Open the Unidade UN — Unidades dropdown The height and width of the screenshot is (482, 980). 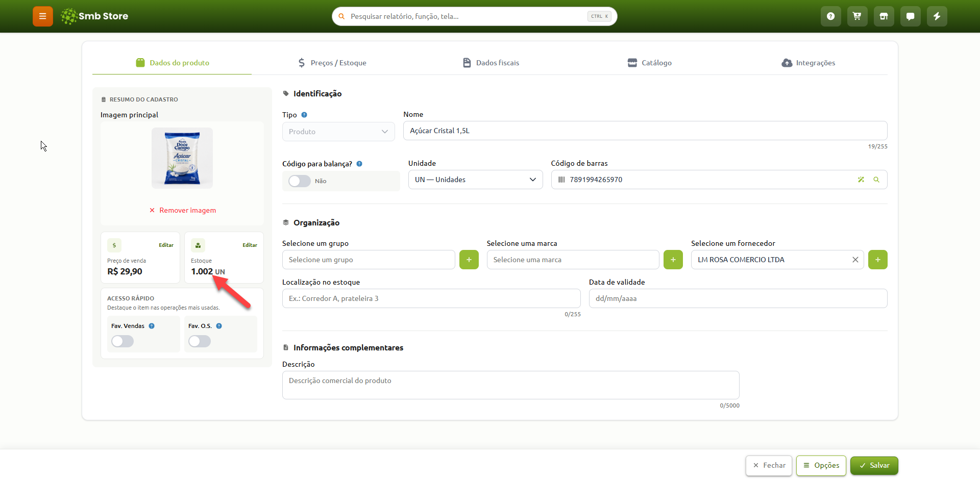tap(475, 180)
